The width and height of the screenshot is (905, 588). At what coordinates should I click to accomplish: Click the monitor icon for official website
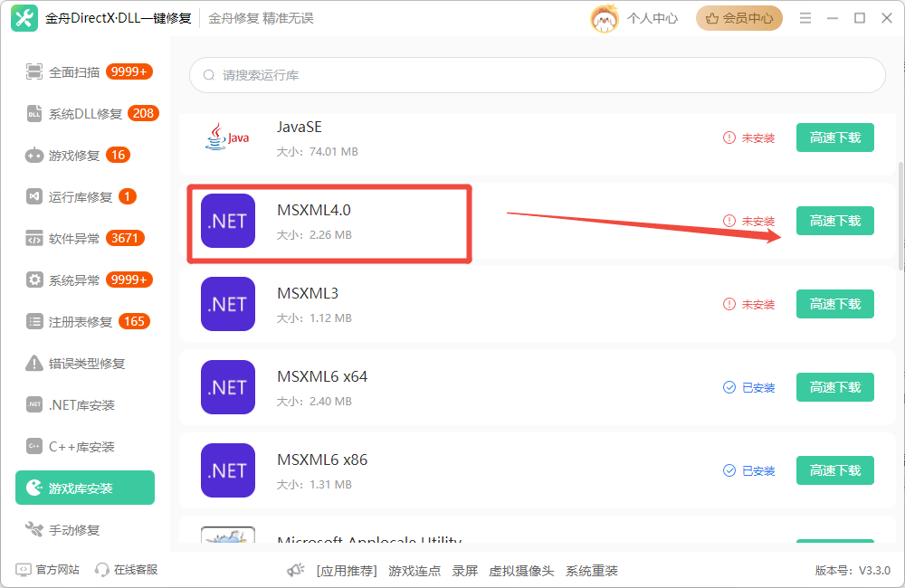24,570
